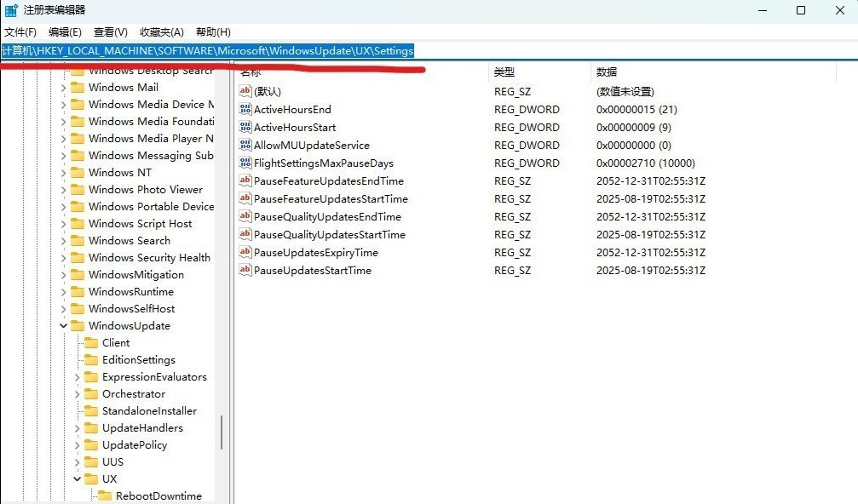The height and width of the screenshot is (504, 858).
Task: Click the REG_DWORD icon beside AllowMUUpdateService
Action: point(245,145)
